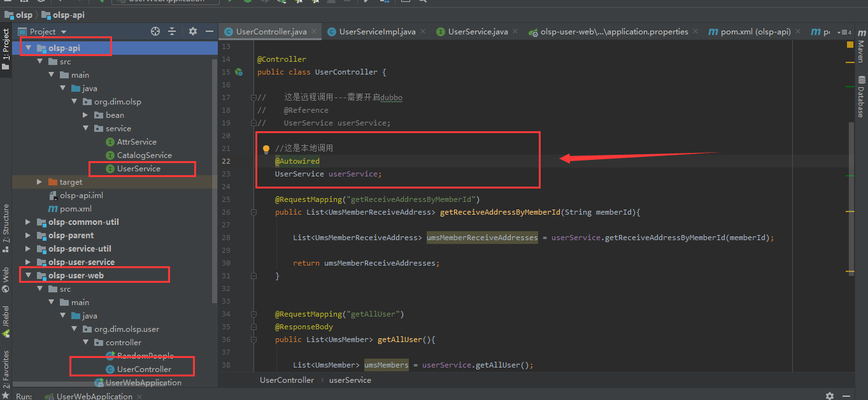
Task: Switch to UserService.java editor tab
Action: [478, 32]
